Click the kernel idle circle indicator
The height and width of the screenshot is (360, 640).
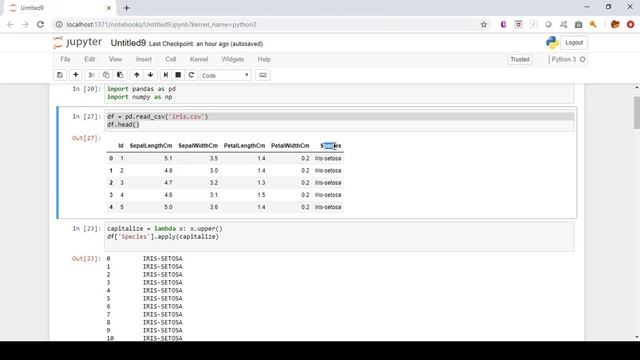click(582, 60)
